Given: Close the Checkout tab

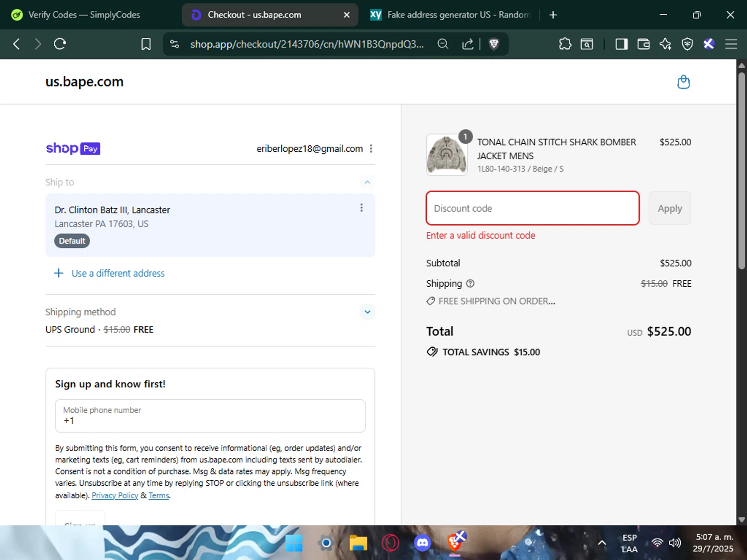Looking at the screenshot, I should coord(347,15).
